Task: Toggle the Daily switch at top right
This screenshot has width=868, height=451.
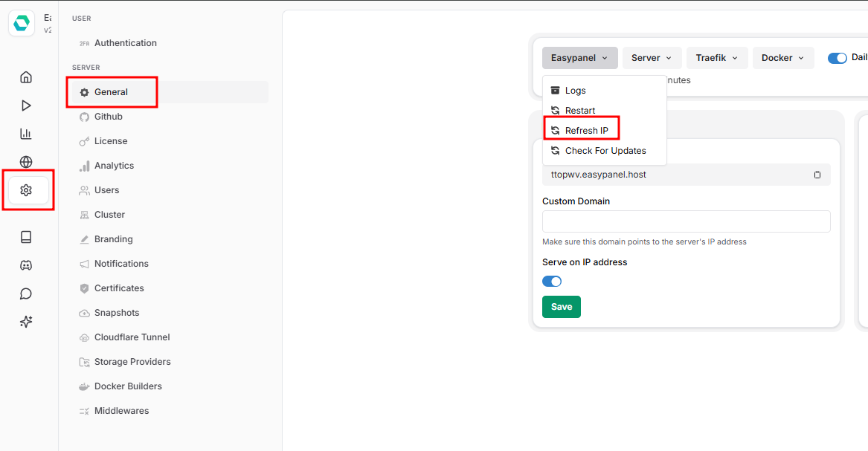Action: click(x=837, y=58)
